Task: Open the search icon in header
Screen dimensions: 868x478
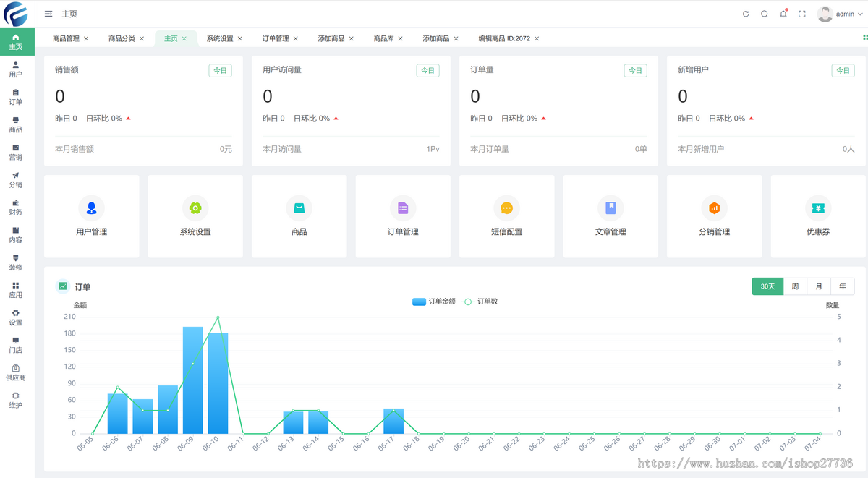Action: tap(765, 14)
